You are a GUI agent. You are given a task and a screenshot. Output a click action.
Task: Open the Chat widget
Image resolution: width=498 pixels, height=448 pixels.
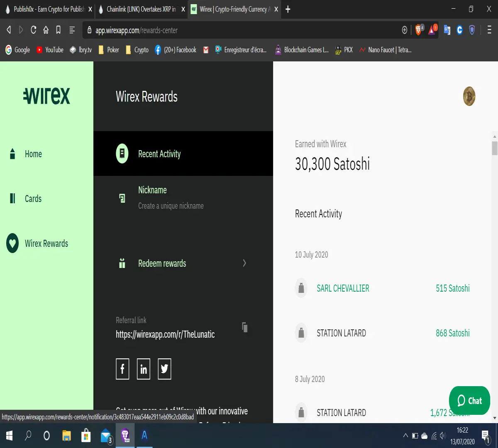click(469, 400)
